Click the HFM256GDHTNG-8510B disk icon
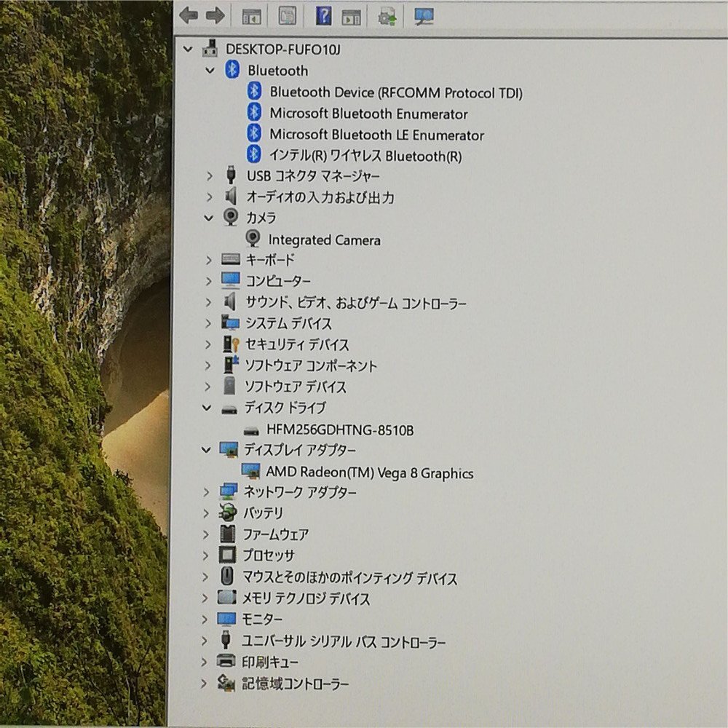The width and height of the screenshot is (728, 728). click(x=250, y=430)
